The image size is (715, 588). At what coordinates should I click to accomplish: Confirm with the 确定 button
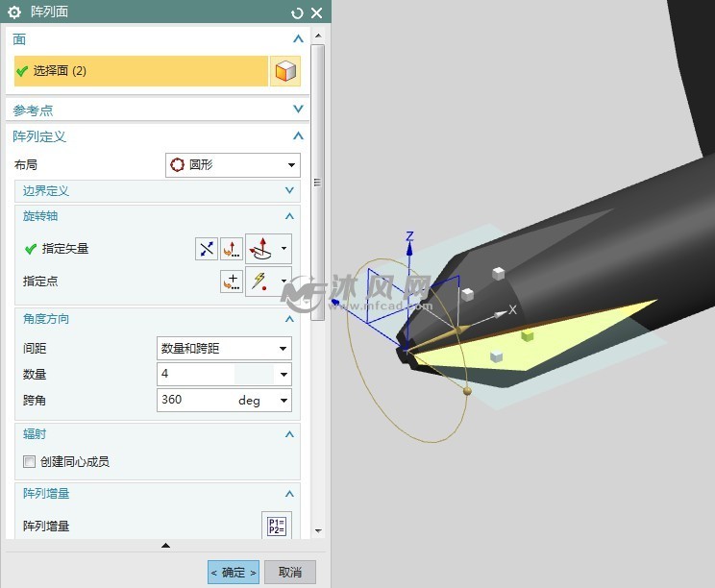[234, 572]
